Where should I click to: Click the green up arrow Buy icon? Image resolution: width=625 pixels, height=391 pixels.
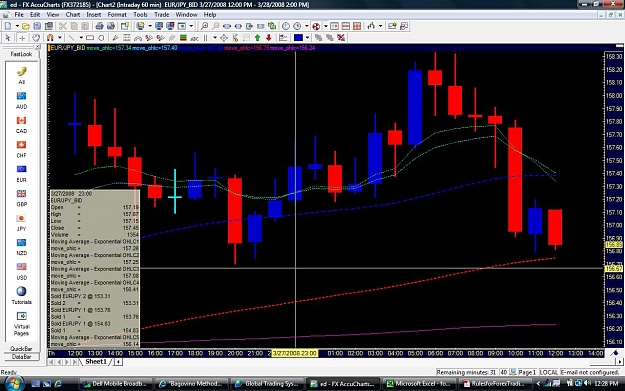tap(257, 38)
